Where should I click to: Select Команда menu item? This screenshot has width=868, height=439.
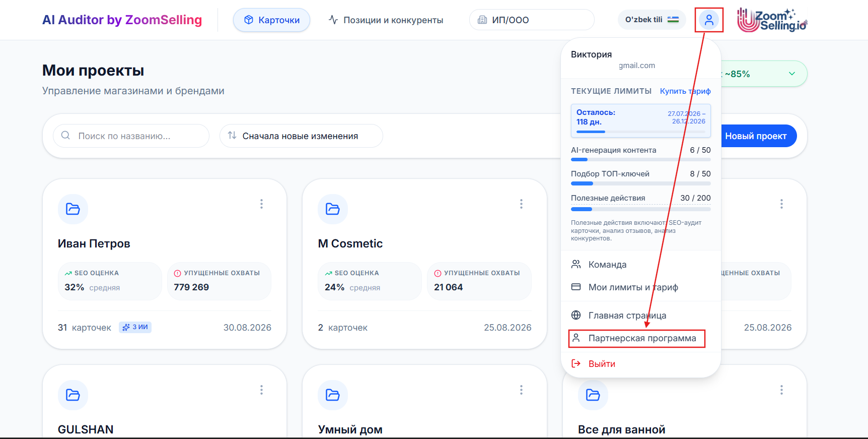[x=641, y=265]
